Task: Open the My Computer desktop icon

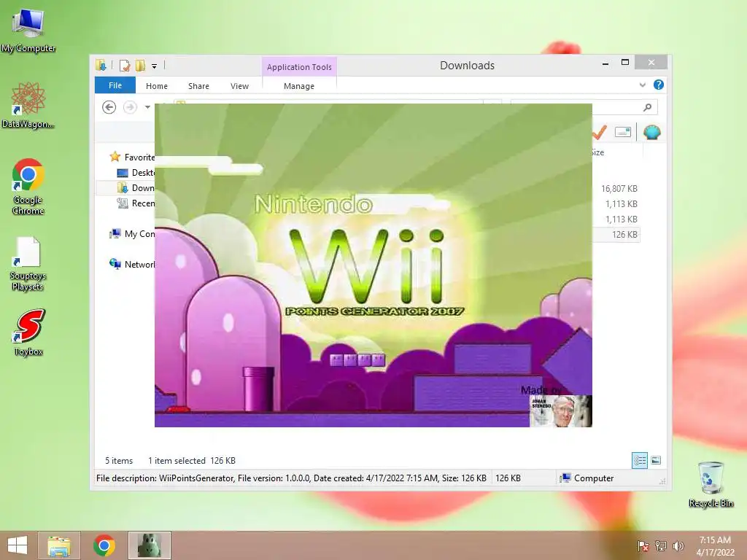Action: click(x=28, y=30)
